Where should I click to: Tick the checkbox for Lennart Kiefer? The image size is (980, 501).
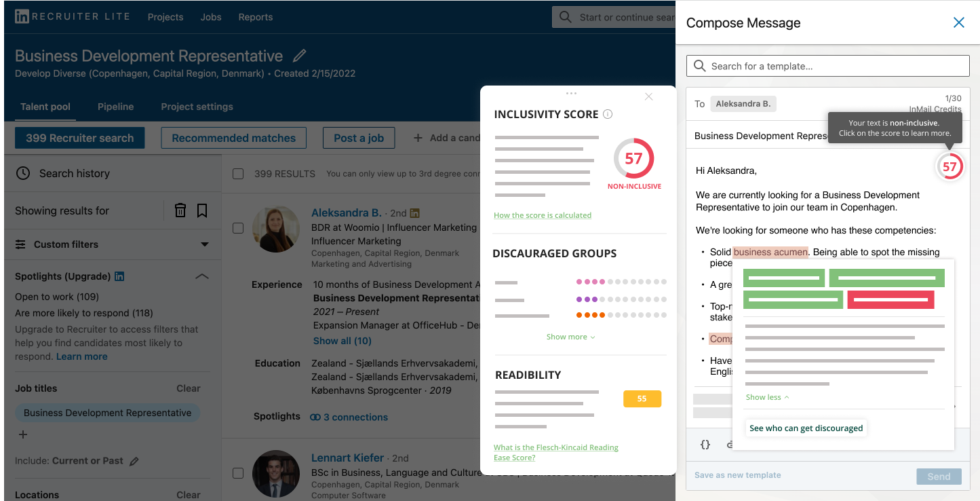click(238, 472)
